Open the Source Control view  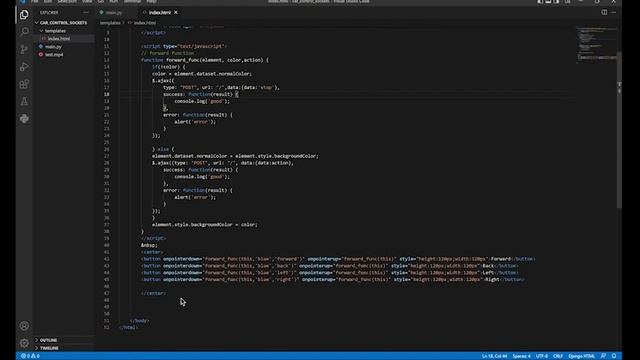[x=24, y=49]
